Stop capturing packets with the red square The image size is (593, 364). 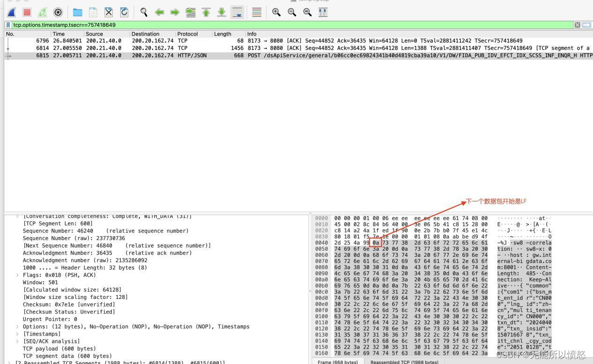[27, 13]
